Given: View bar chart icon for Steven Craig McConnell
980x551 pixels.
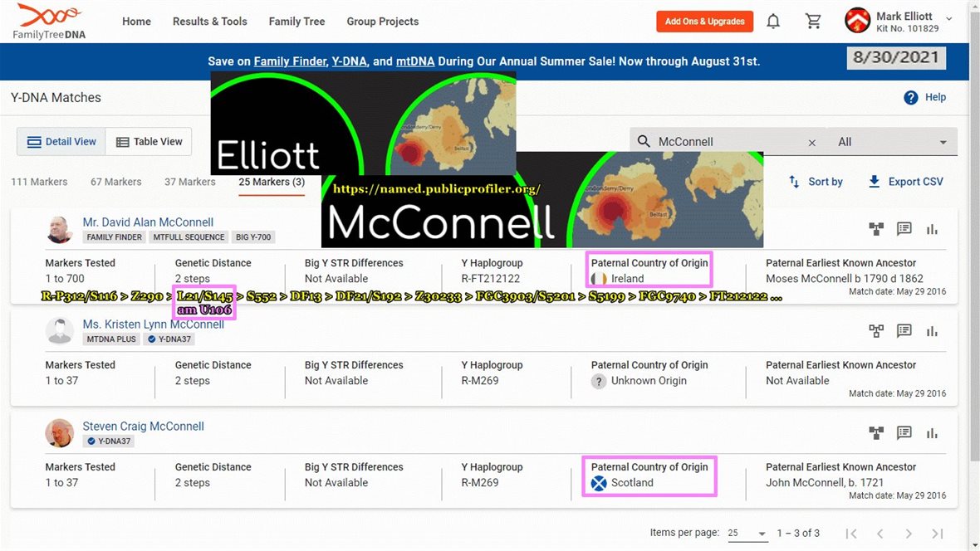Looking at the screenshot, I should click(932, 433).
